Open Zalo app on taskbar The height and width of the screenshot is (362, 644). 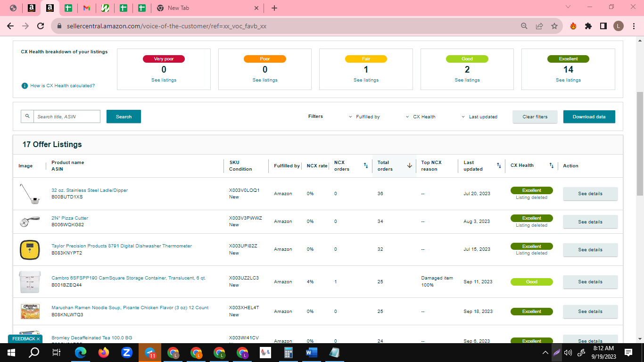click(x=127, y=353)
